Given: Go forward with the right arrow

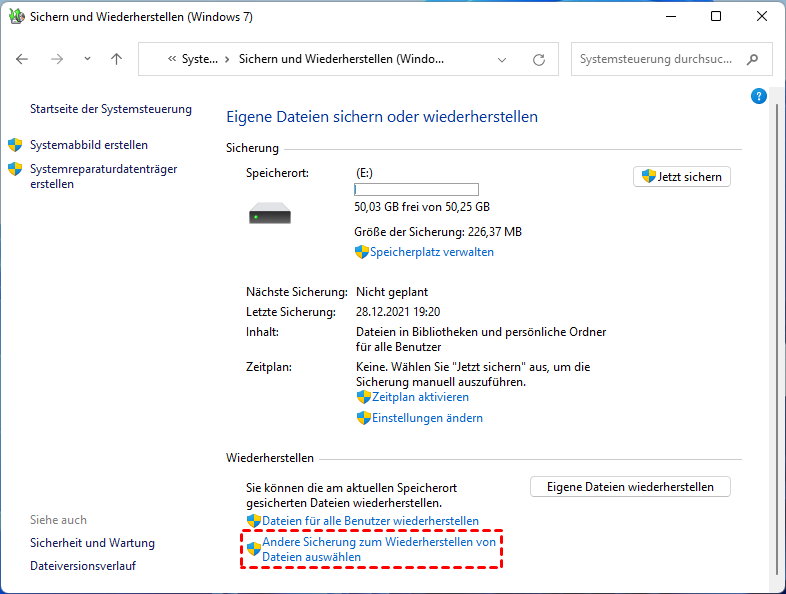Looking at the screenshot, I should 57,59.
